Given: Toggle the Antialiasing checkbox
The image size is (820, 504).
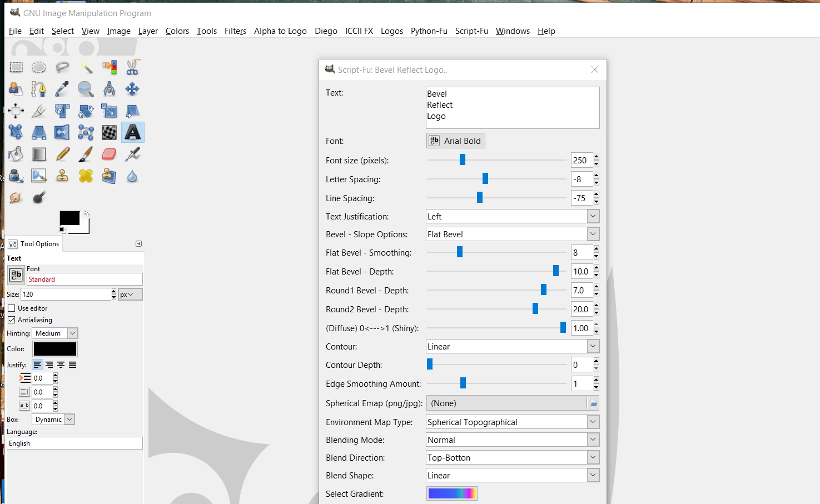Looking at the screenshot, I should [12, 320].
